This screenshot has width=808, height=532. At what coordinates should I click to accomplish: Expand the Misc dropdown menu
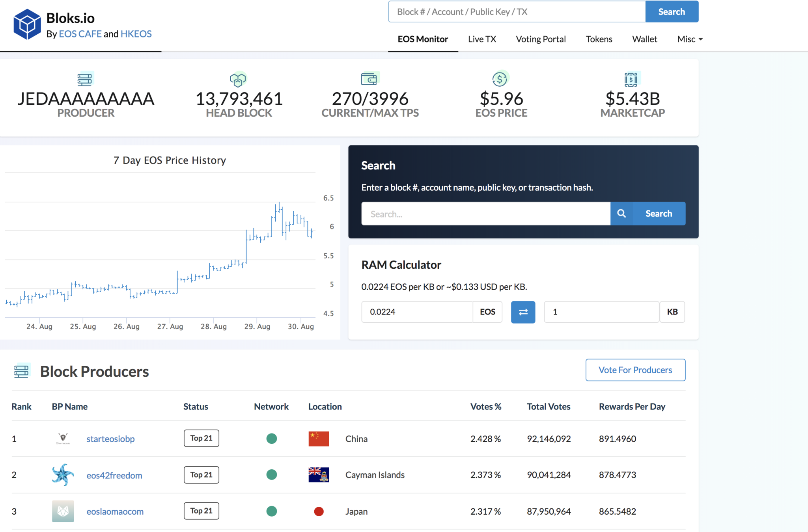pos(690,39)
